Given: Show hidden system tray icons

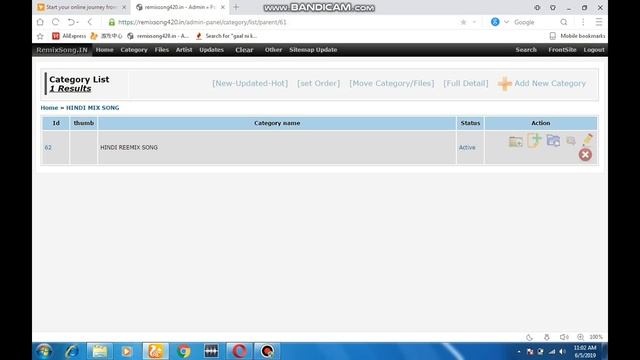Looking at the screenshot, I should tap(519, 351).
